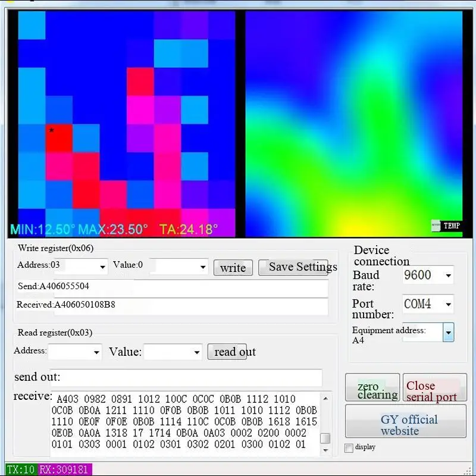476x476 pixels.
Task: Click the Close serial port button
Action: 435,387
